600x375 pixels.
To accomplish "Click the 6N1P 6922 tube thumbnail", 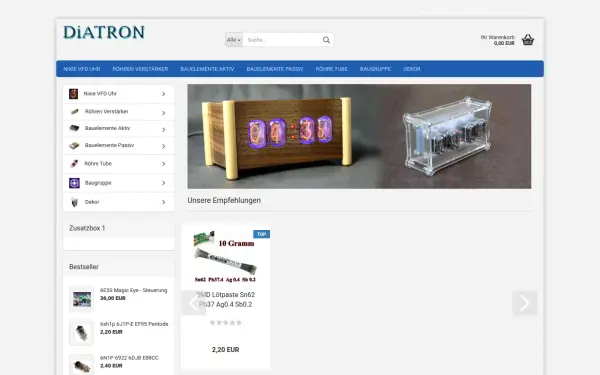I will click(x=82, y=365).
